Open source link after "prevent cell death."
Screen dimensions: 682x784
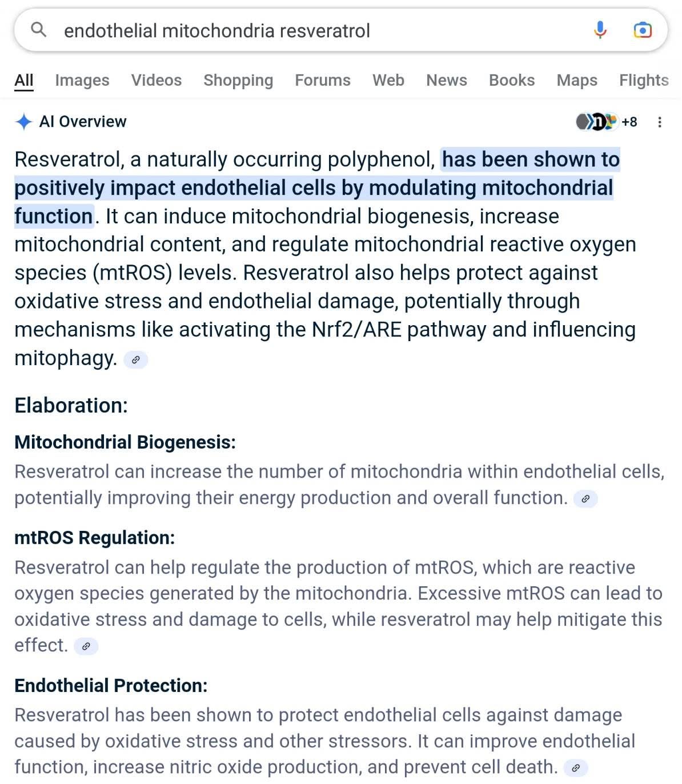pyautogui.click(x=576, y=768)
